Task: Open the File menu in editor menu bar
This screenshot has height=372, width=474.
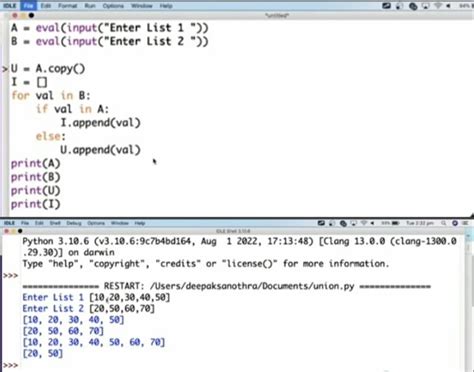Action: 28,6
